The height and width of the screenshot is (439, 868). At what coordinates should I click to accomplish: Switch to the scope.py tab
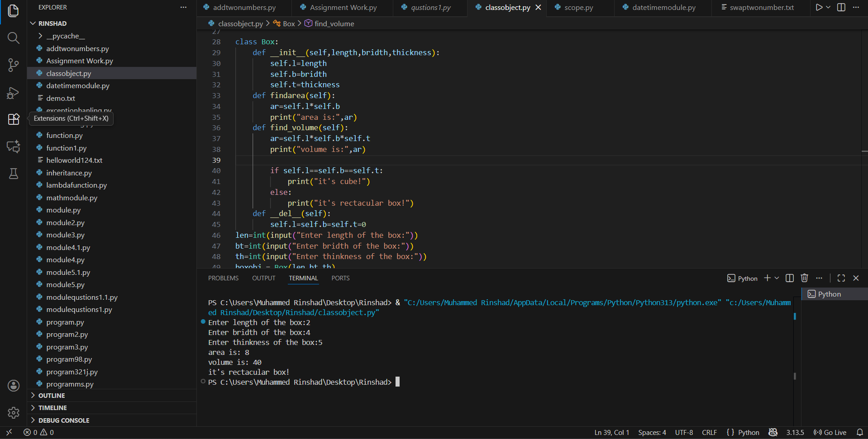click(580, 7)
